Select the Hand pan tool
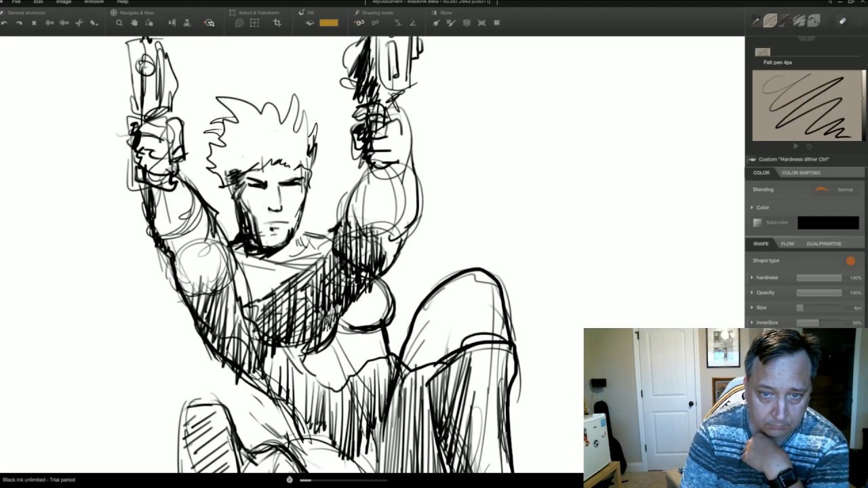This screenshot has width=868, height=488. [x=134, y=23]
